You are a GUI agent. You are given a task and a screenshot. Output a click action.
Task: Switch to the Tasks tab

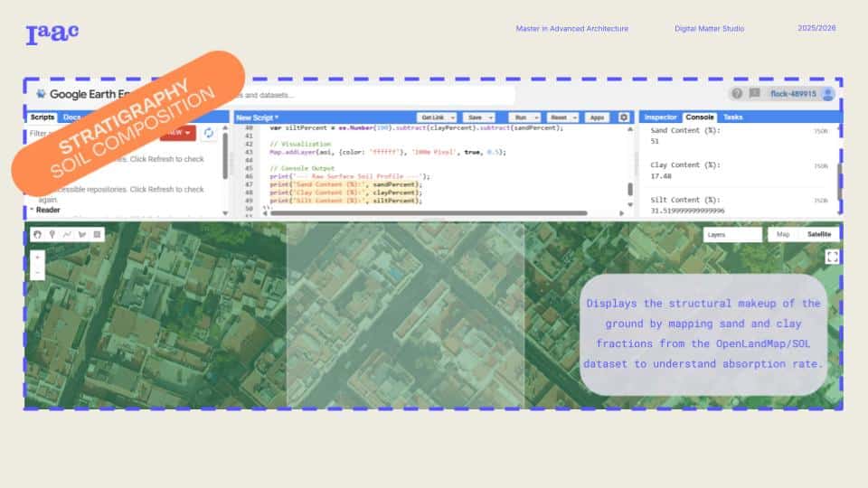(x=732, y=117)
